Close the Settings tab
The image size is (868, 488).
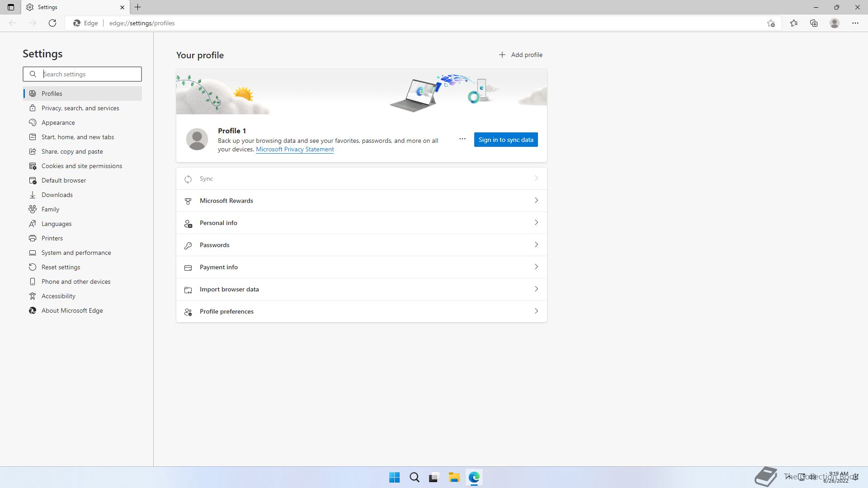pos(122,7)
